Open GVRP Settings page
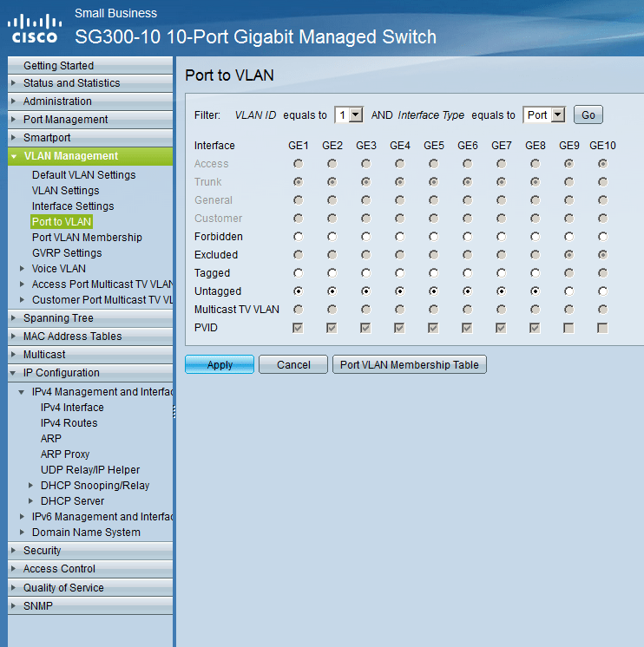Screen dimensions: 644x647 [x=67, y=253]
